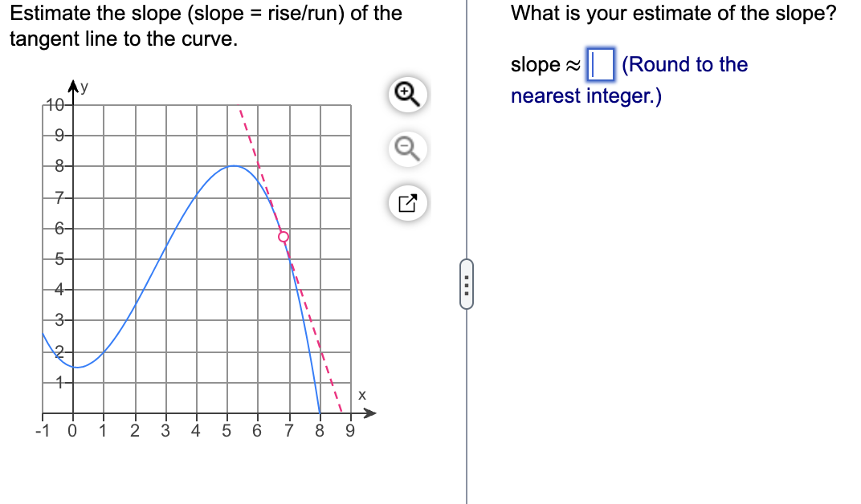The image size is (861, 504).
Task: Select the question text asking for the slope estimate
Action: click(x=672, y=13)
